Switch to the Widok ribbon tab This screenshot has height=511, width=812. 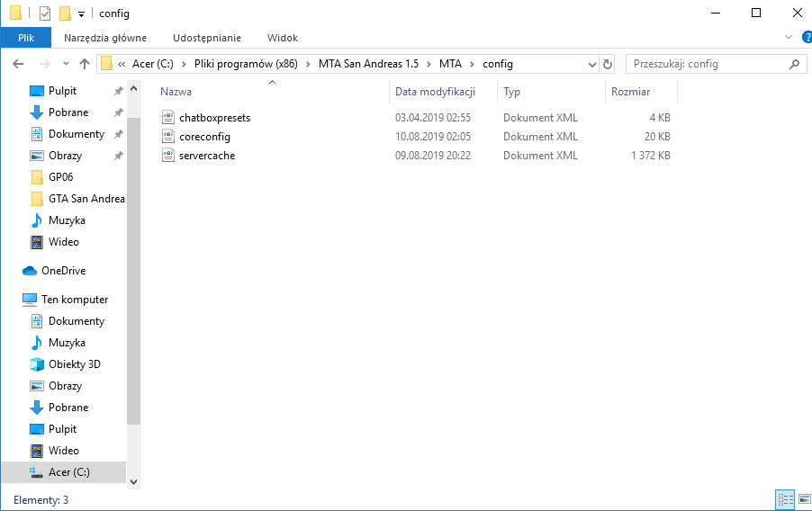pos(283,38)
